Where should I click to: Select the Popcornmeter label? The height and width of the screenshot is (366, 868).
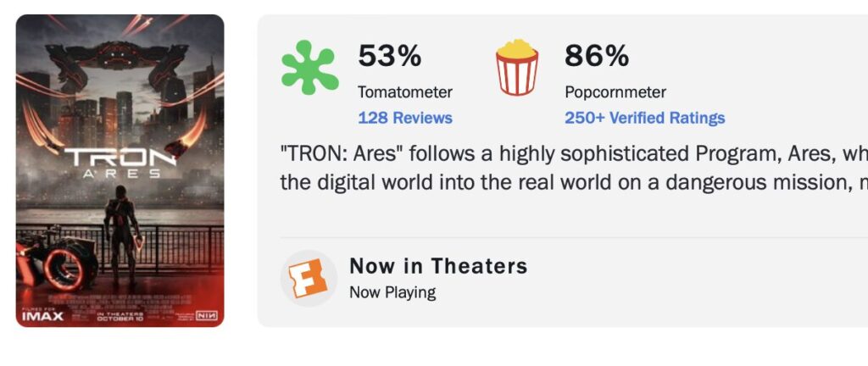pyautogui.click(x=615, y=92)
